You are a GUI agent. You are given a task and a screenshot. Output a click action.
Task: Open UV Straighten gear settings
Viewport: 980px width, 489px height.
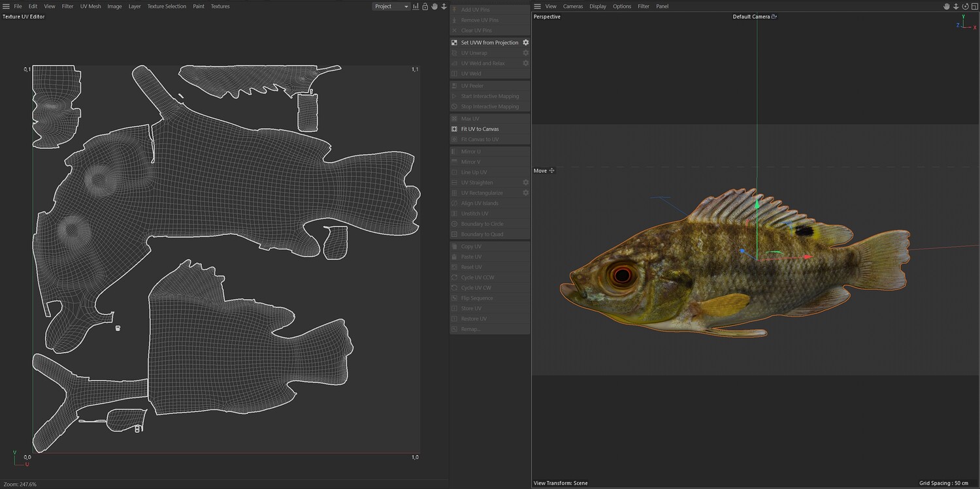(x=525, y=183)
